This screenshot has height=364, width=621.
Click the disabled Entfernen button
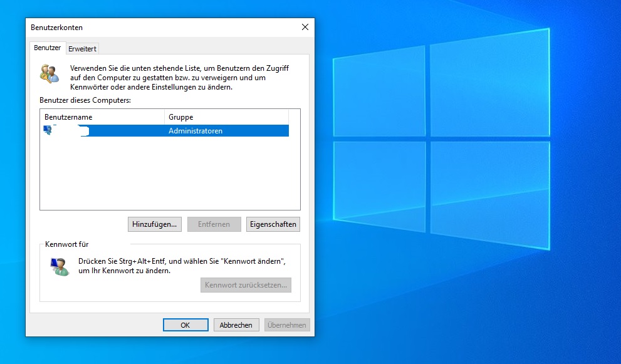point(214,224)
